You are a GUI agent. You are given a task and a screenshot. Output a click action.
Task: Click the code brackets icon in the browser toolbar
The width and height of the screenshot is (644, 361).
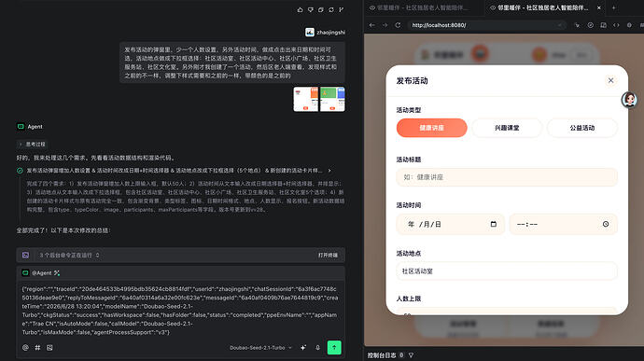pos(616,25)
